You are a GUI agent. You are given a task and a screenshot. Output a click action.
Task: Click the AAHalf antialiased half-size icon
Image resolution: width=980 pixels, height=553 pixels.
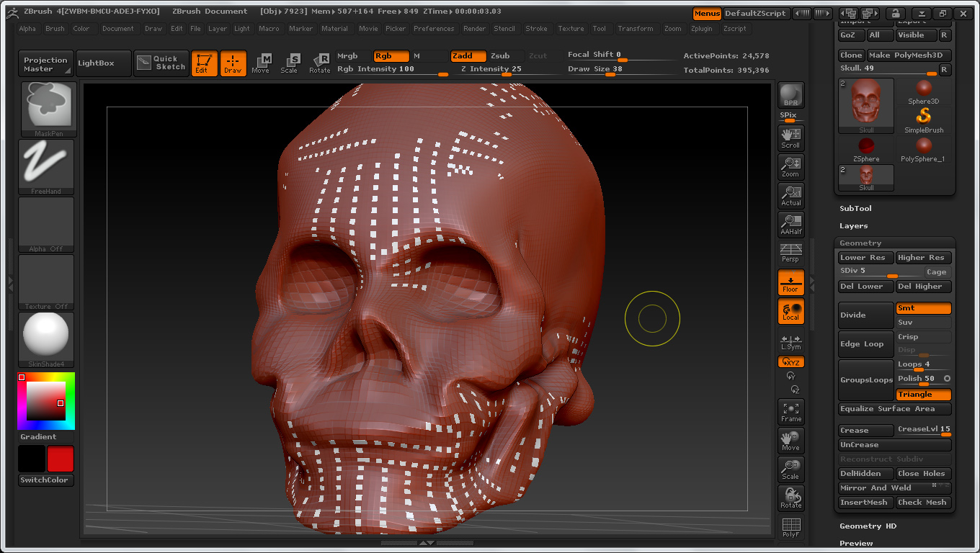[791, 224]
